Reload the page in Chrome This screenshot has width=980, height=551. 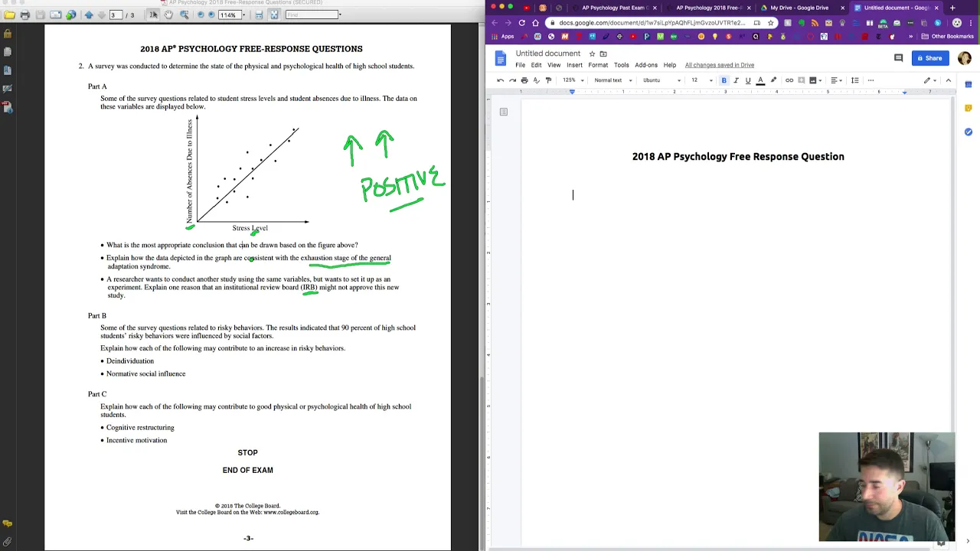pos(522,23)
